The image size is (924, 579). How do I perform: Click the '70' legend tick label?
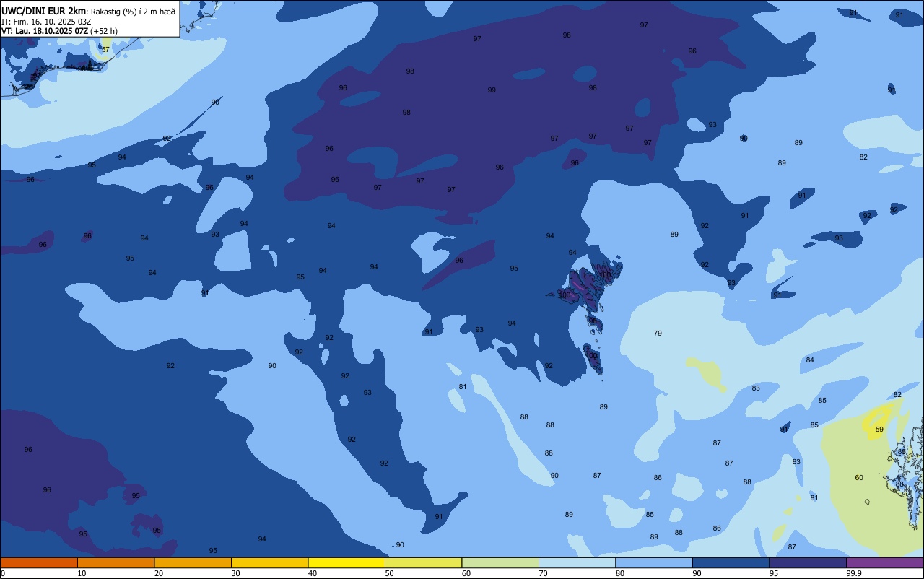click(543, 573)
